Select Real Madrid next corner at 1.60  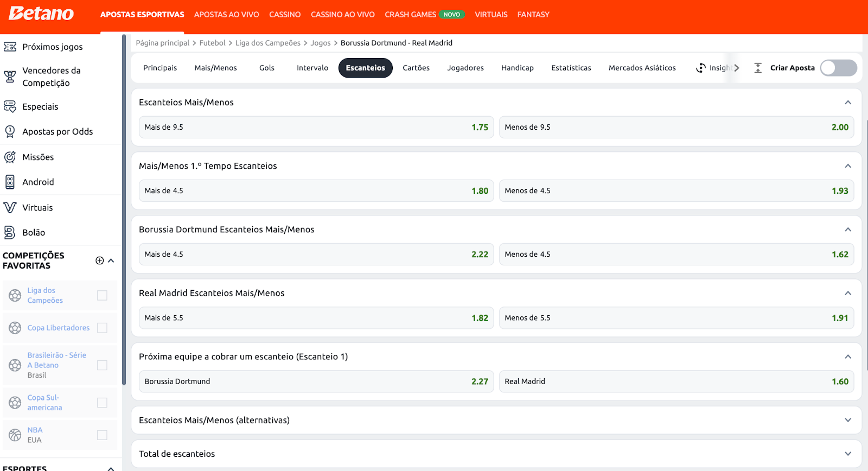676,381
